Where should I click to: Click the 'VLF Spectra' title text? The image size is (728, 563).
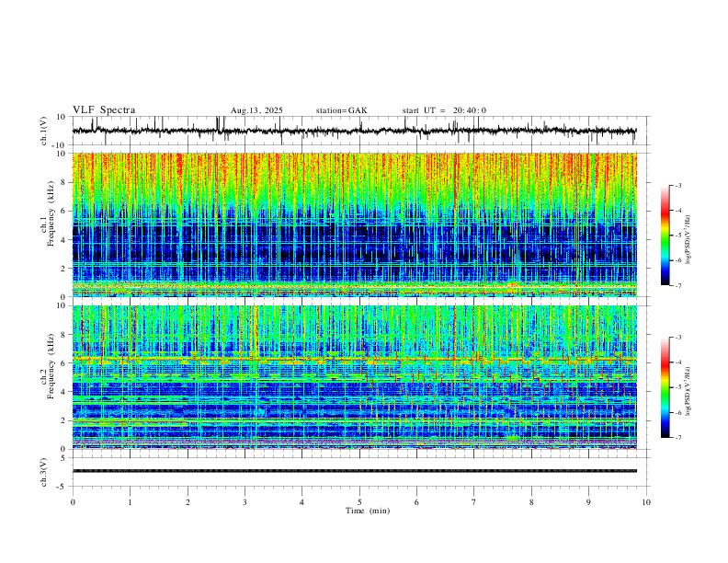[x=104, y=110]
